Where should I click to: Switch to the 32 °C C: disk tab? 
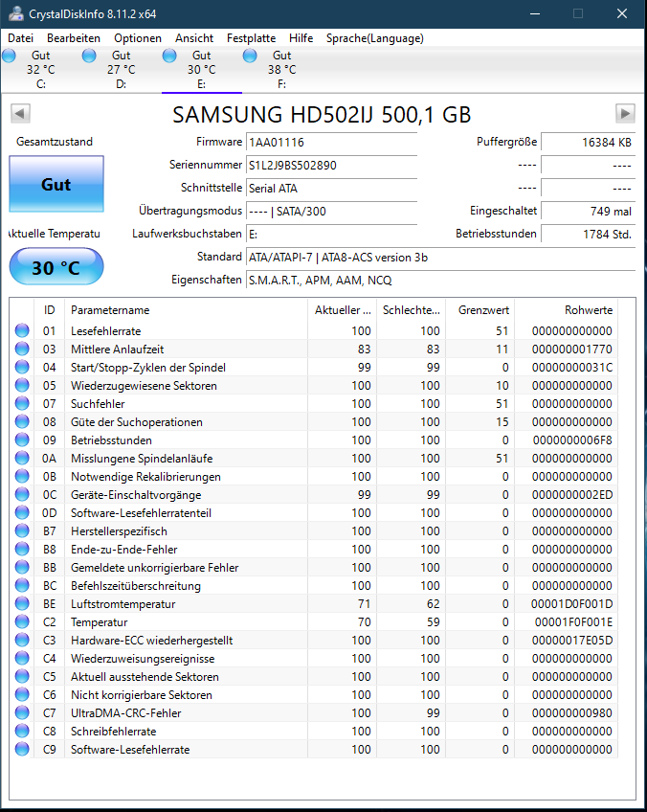tap(41, 69)
